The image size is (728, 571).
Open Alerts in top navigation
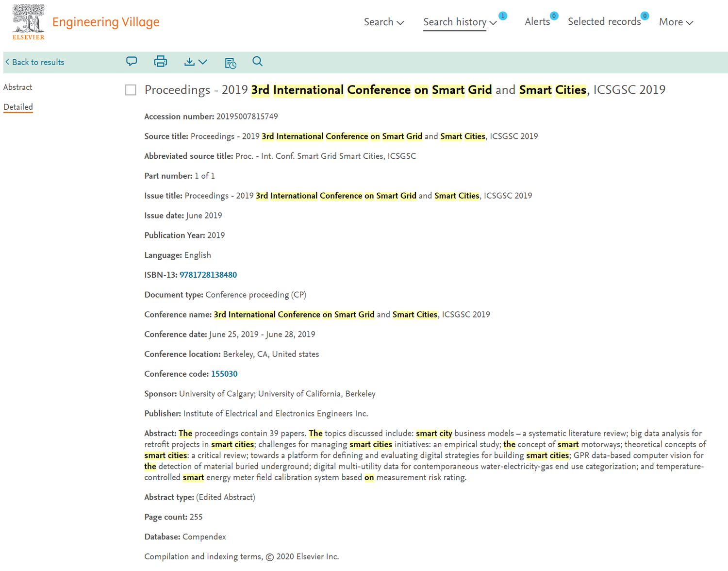tap(537, 22)
